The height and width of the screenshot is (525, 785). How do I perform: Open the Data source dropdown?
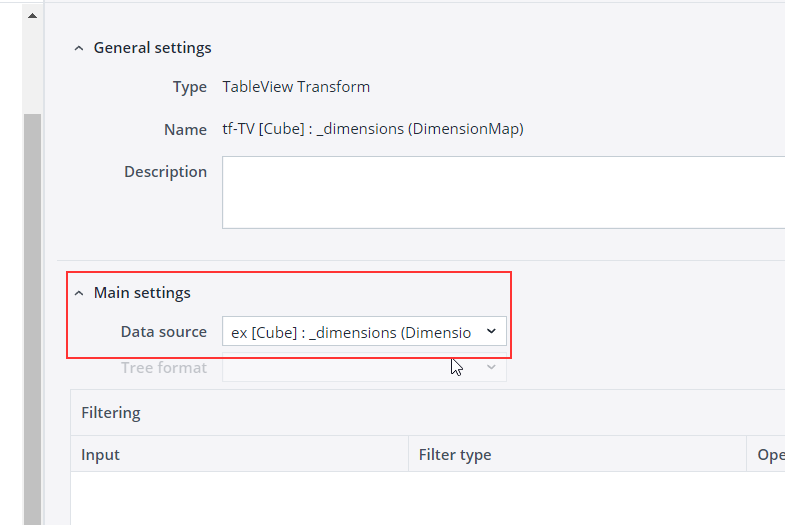click(351, 332)
